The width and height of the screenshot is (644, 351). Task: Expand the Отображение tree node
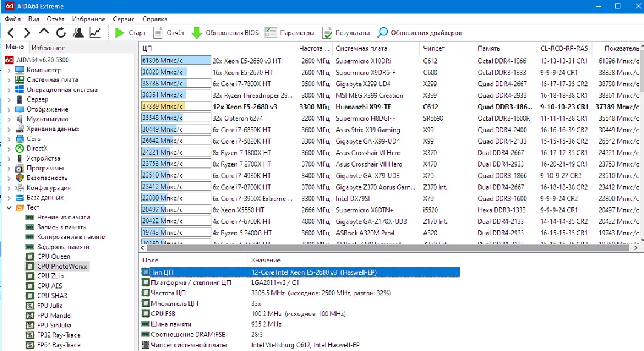pos(9,109)
